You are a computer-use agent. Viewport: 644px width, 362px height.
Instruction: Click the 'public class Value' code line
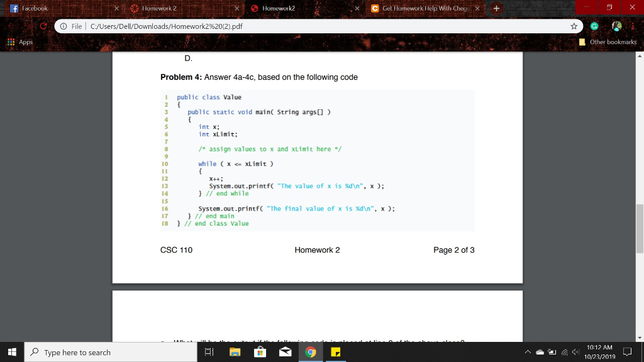(x=209, y=97)
